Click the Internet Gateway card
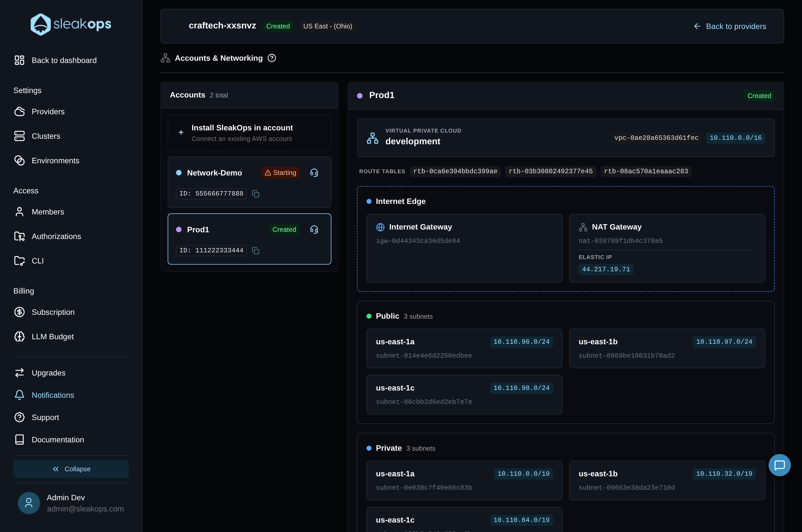The height and width of the screenshot is (532, 802). tap(464, 248)
